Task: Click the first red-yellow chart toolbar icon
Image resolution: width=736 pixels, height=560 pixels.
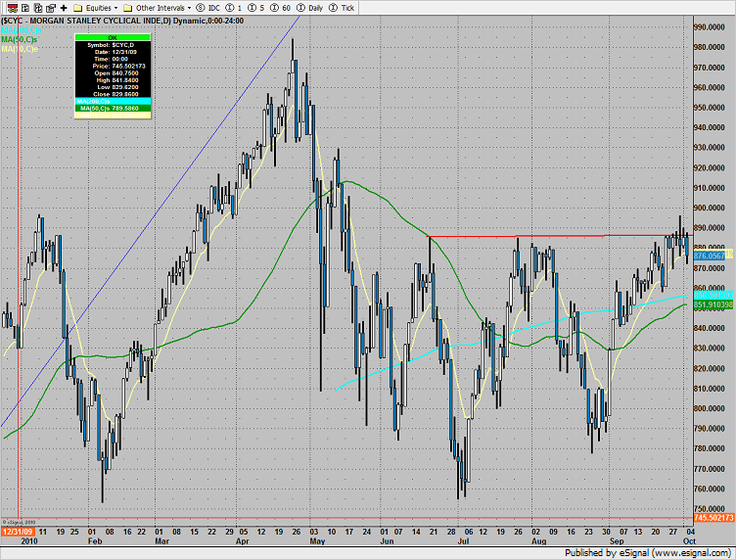Action: [x=12, y=8]
